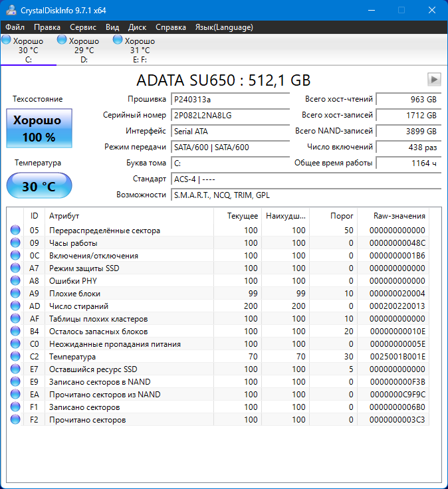
Task: Click status orb for Неожиданные пропадания питания
Action: coord(15,343)
